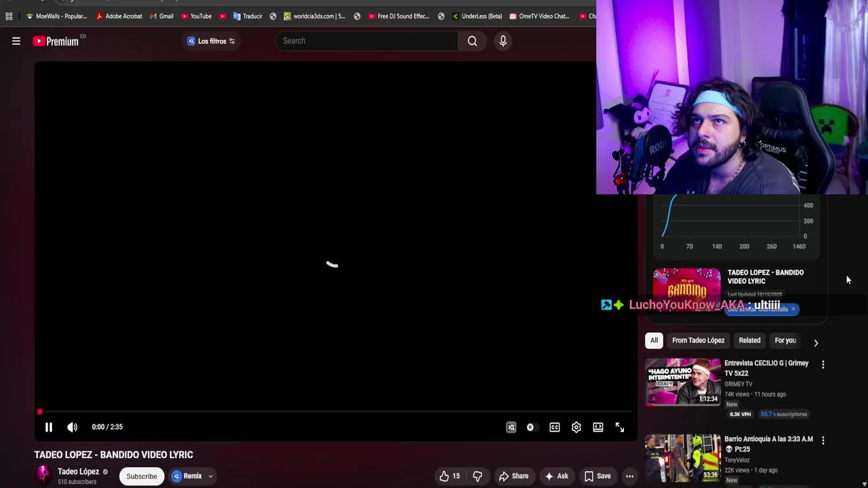
Task: Click the Ask sparkle button
Action: click(x=556, y=476)
